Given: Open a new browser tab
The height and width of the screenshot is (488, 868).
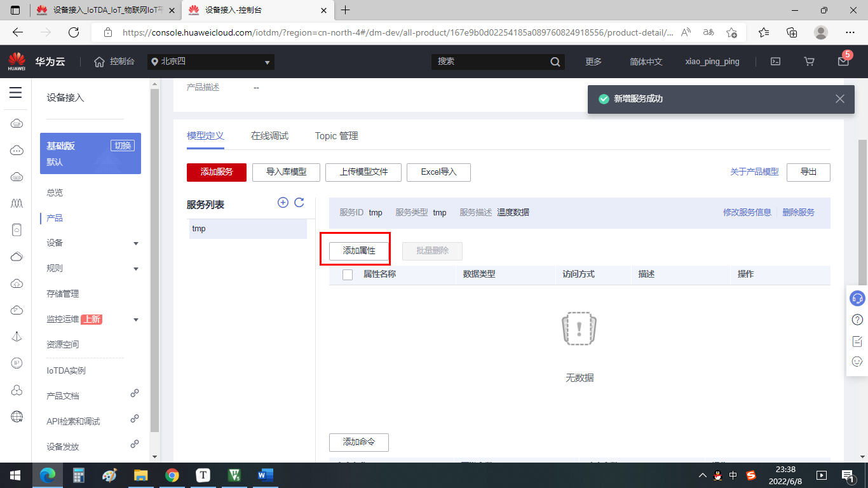Looking at the screenshot, I should click(x=346, y=10).
